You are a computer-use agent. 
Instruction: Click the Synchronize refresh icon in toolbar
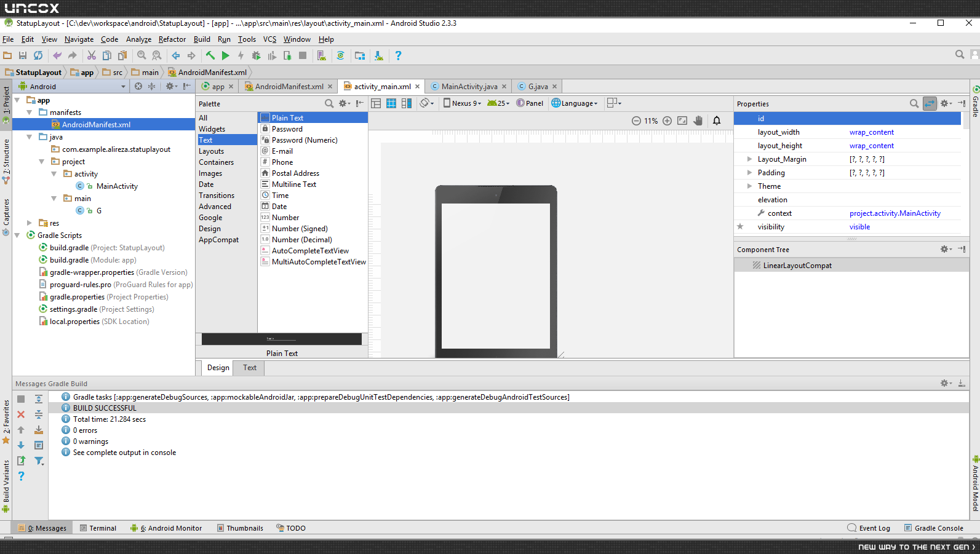click(x=38, y=55)
